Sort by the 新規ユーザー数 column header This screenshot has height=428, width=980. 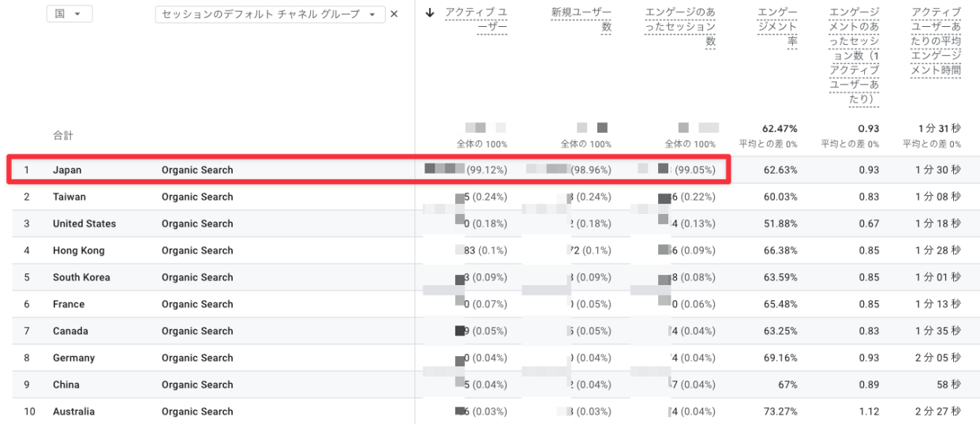coord(582,20)
